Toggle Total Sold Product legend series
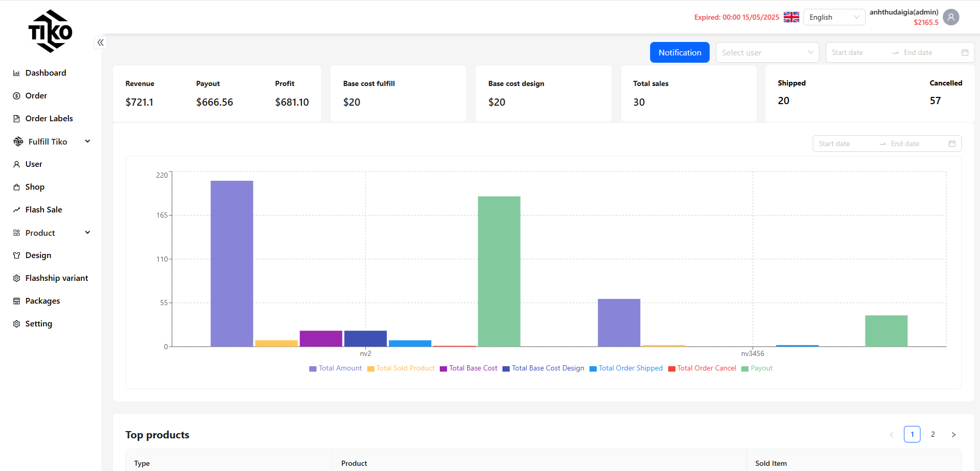 click(401, 368)
